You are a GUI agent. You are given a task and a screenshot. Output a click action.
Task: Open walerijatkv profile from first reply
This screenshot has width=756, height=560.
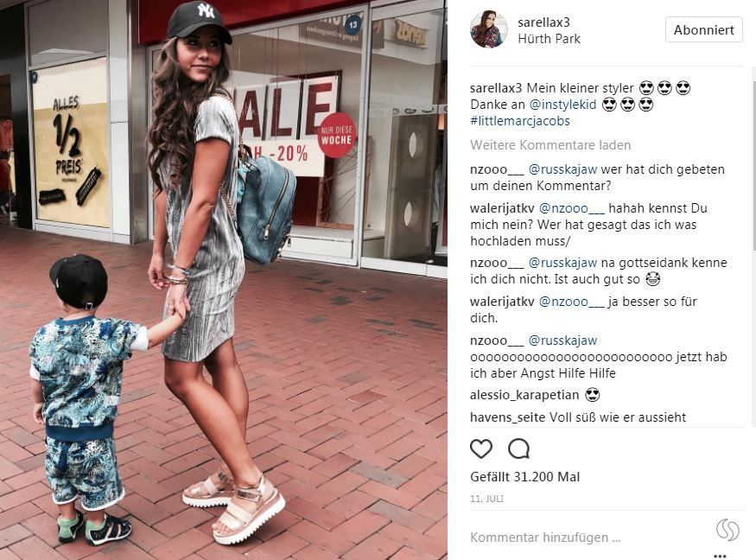point(502,208)
